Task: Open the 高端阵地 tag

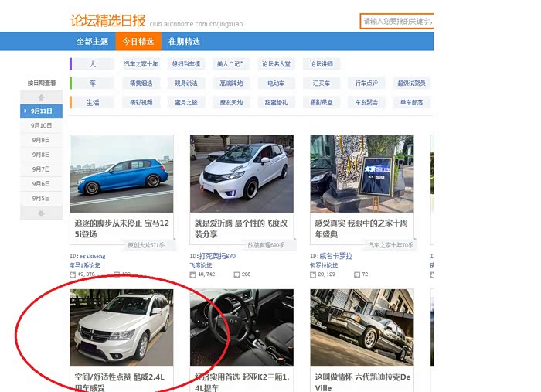Action: 231,84
